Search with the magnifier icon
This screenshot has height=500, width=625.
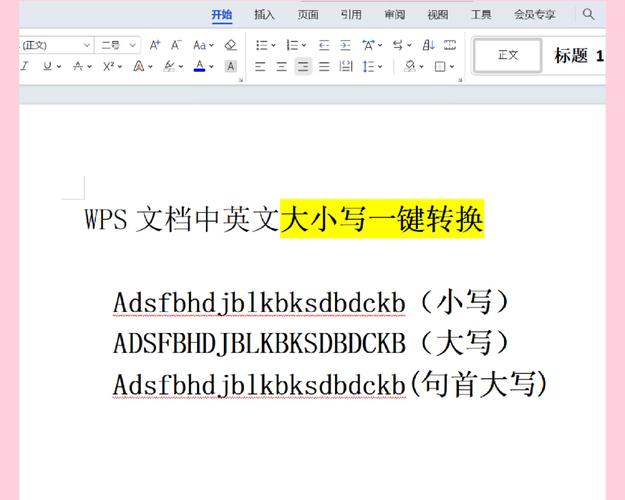(x=588, y=14)
